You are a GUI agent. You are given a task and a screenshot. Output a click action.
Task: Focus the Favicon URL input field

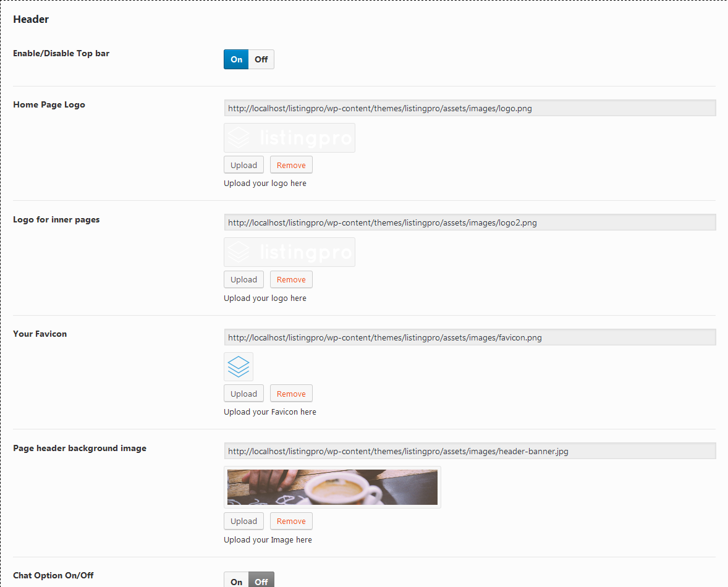[470, 337]
